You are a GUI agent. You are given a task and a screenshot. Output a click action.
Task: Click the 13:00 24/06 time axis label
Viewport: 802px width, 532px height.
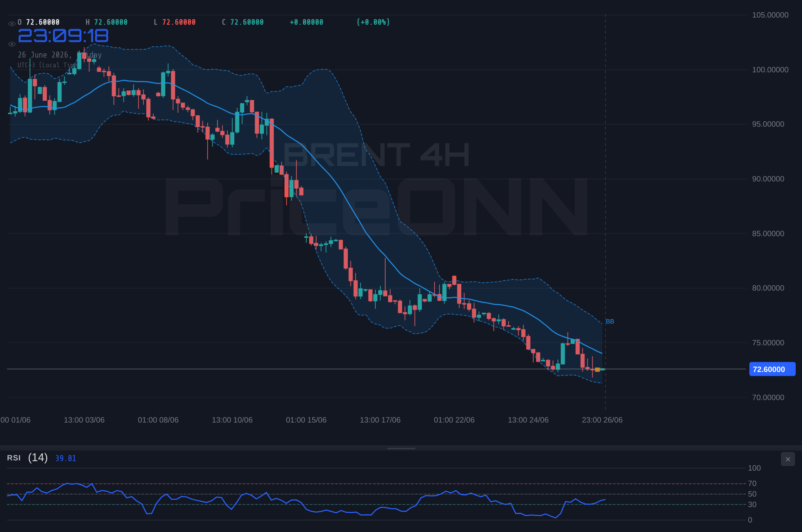tap(528, 420)
